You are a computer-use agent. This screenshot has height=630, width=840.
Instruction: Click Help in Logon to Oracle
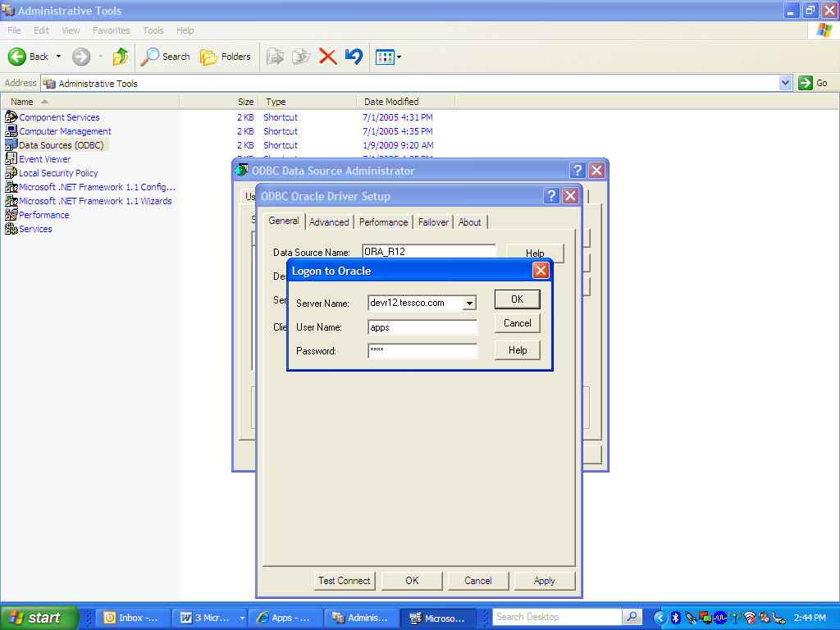point(518,350)
